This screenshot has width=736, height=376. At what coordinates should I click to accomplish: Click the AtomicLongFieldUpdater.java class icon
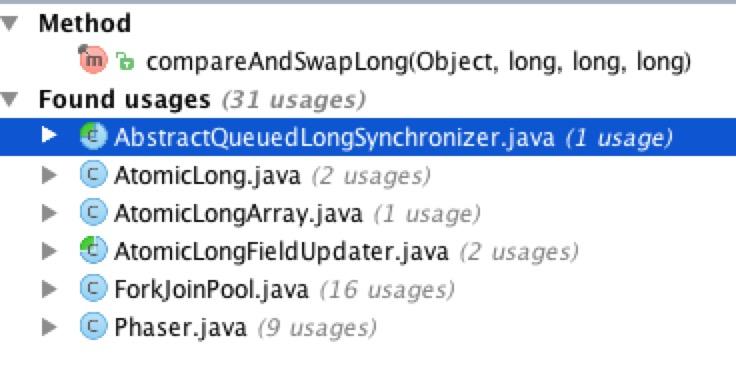93,251
